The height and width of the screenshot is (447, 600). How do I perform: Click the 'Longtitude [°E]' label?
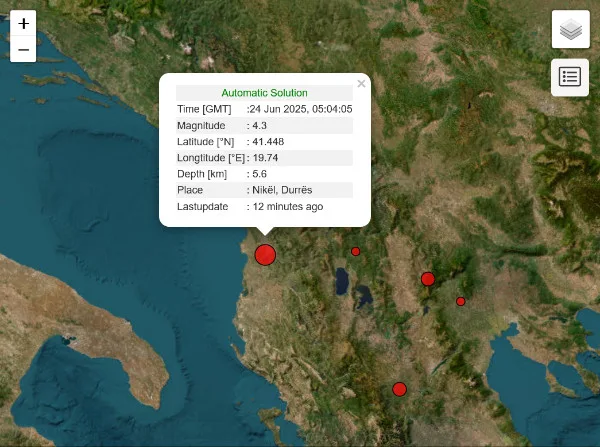211,158
